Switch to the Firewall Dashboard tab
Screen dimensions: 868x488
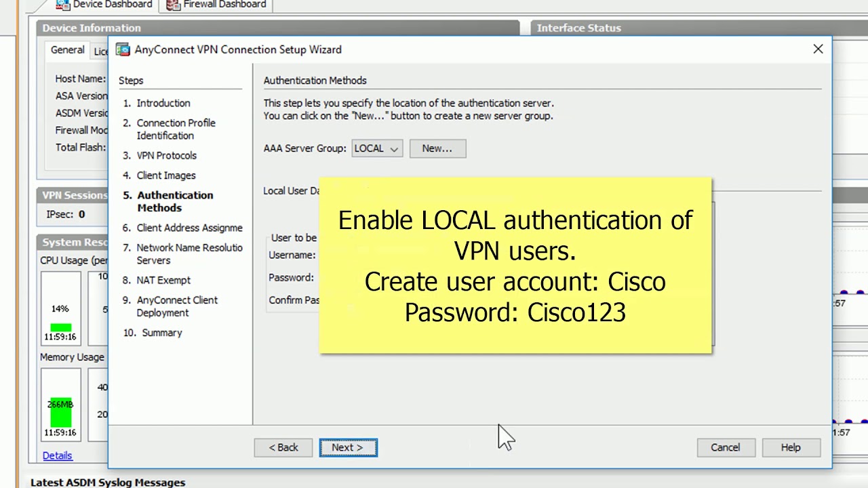tap(216, 5)
